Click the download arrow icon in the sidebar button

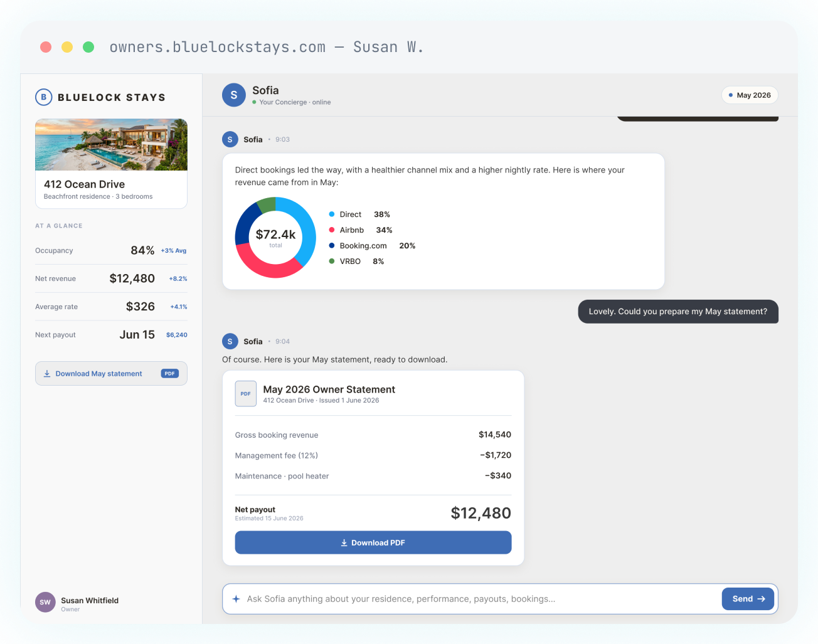tap(47, 374)
